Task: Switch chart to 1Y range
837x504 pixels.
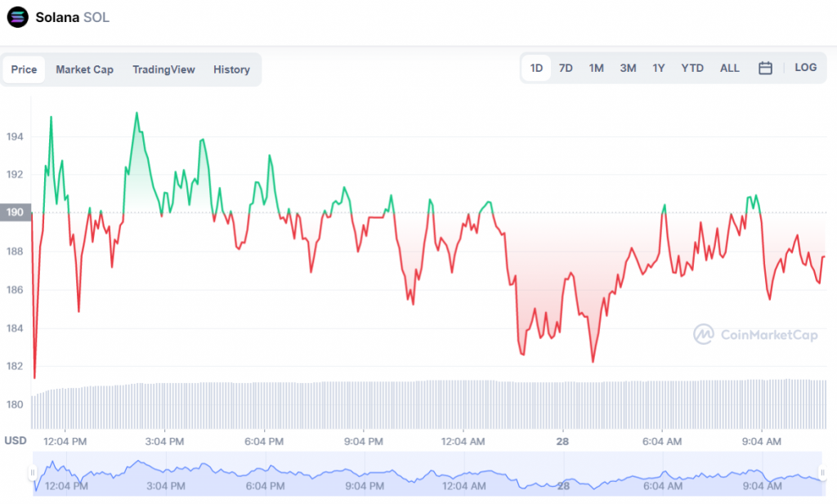Action: pyautogui.click(x=659, y=68)
